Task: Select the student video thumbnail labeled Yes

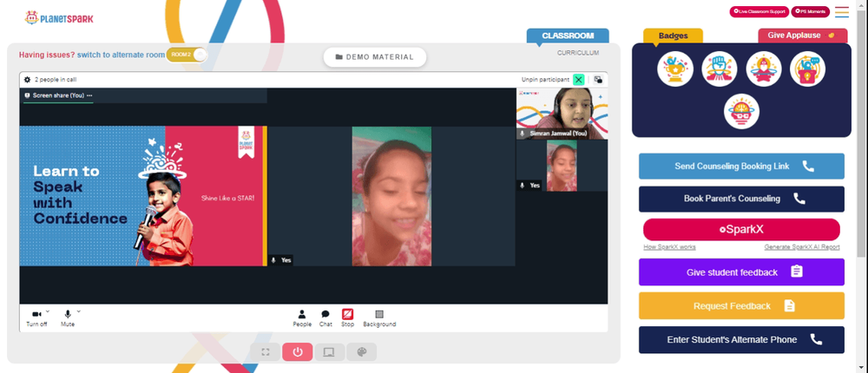Action: [562, 166]
